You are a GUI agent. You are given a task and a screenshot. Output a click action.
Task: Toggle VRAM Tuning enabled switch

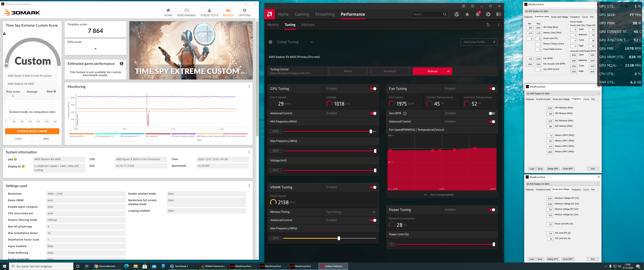pos(373,187)
